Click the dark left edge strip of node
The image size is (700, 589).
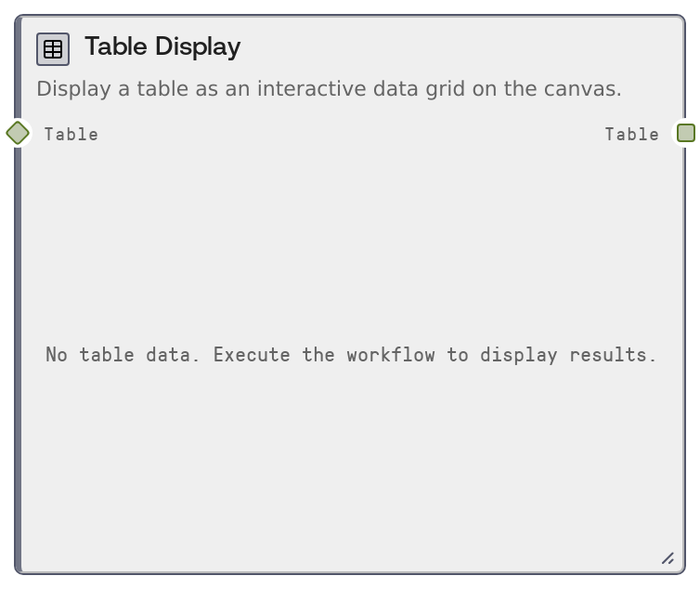pyautogui.click(x=18, y=353)
